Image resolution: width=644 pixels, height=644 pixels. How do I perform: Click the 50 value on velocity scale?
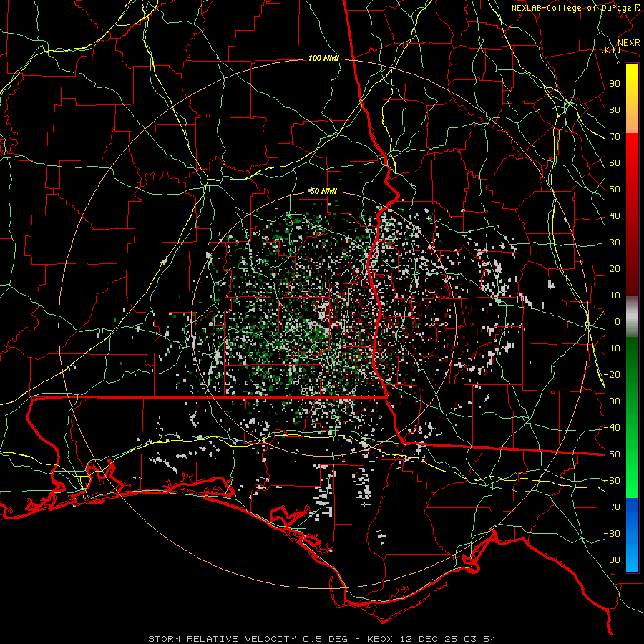pyautogui.click(x=615, y=190)
